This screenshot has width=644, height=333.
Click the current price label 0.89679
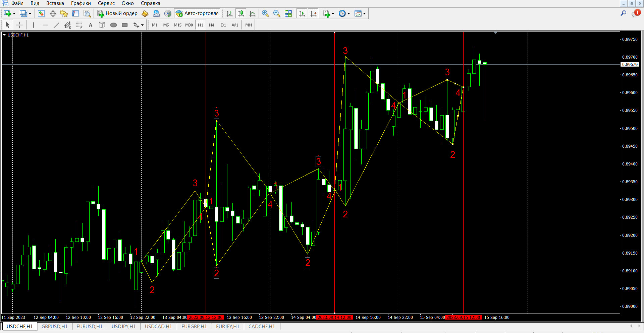coord(630,65)
